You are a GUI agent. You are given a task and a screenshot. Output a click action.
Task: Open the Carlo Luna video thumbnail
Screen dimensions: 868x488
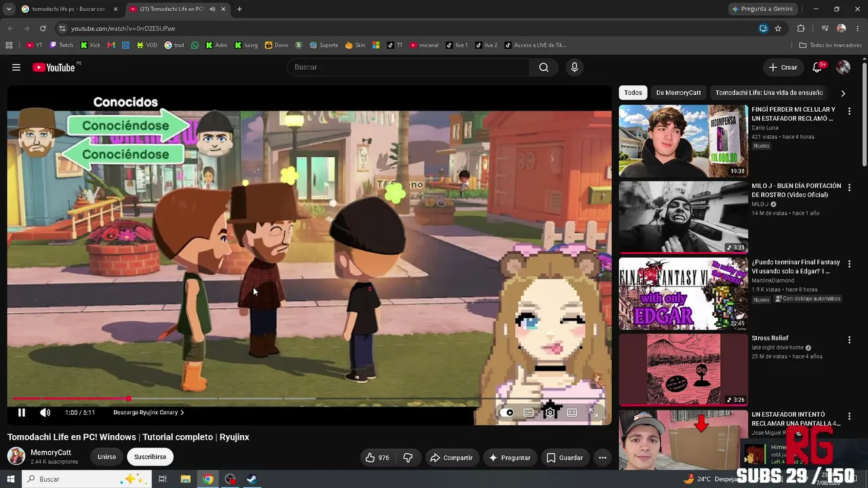tap(684, 141)
